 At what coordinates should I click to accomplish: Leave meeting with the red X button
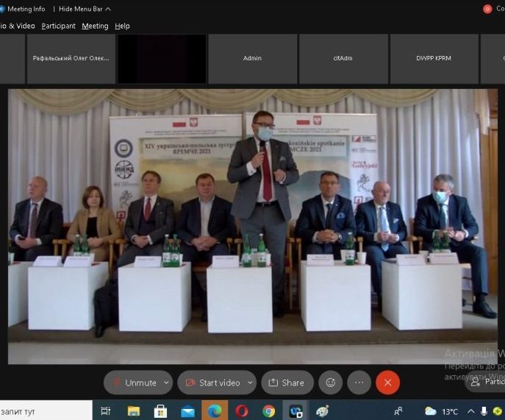(387, 382)
